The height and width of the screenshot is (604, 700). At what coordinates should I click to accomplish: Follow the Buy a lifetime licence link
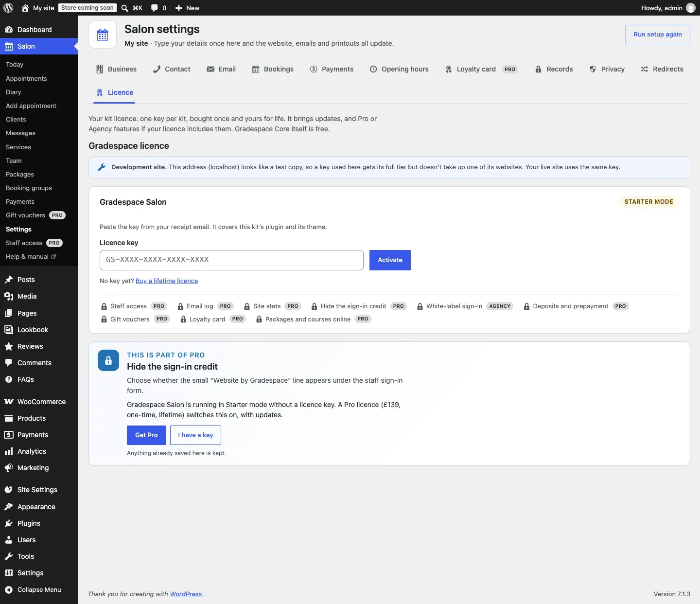point(167,281)
